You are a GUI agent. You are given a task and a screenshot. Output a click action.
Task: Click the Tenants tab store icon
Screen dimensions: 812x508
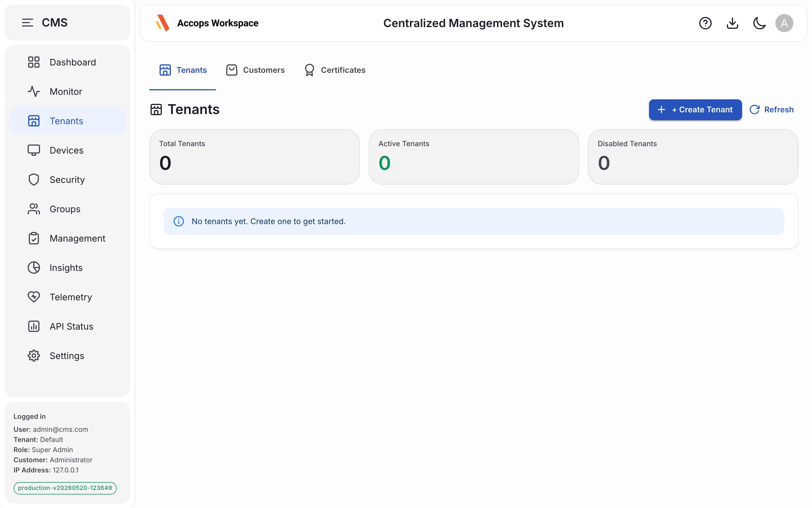[165, 70]
